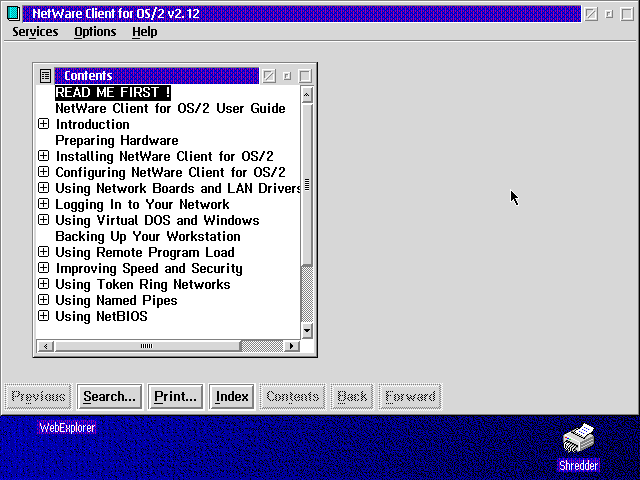
Task: Hide the Contents window with hide button
Action: click(269, 76)
